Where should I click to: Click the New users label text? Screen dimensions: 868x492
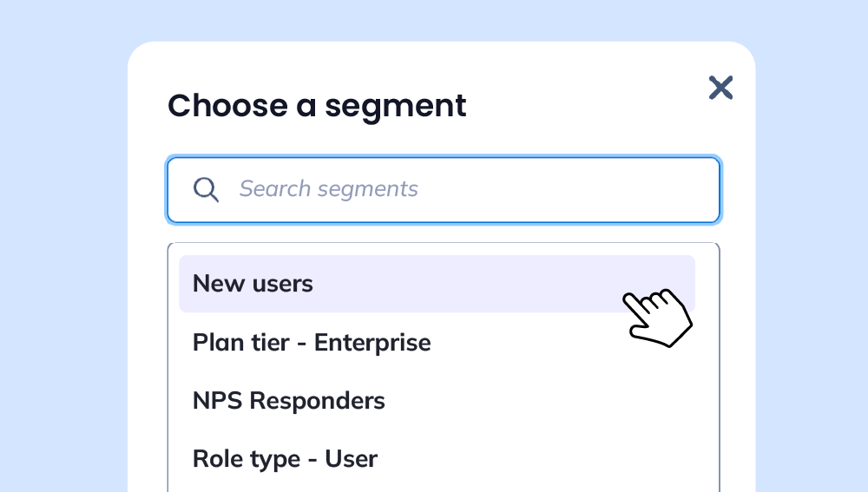[253, 284]
